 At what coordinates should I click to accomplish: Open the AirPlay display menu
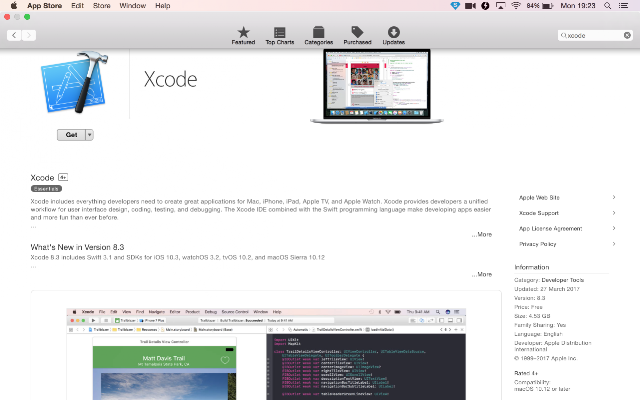500,6
